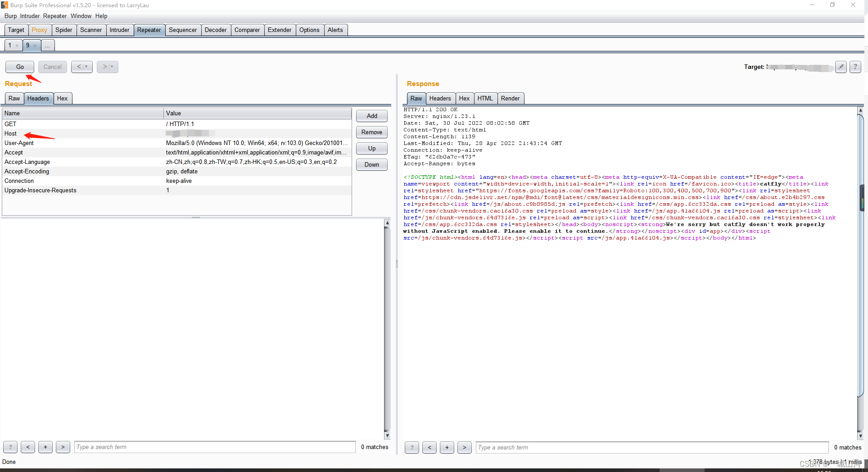Viewport: 868px width, 472px height.
Task: Open the Repeater menu
Action: [x=55, y=16]
